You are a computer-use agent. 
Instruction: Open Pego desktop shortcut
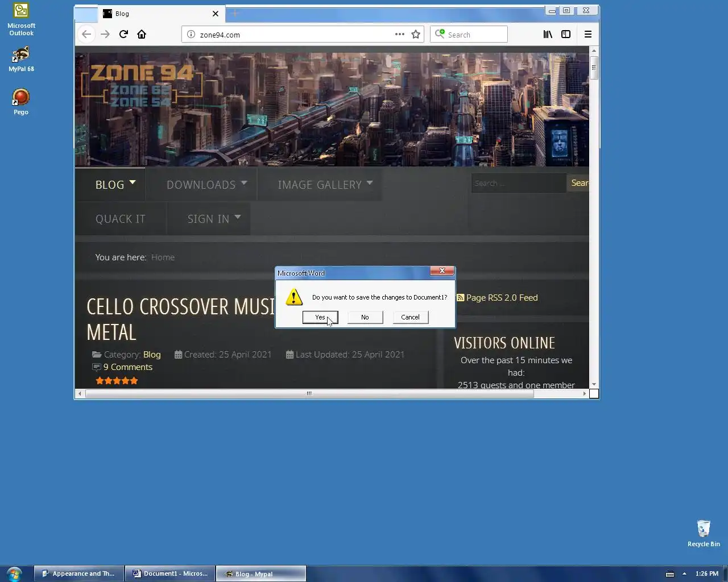coord(21,102)
